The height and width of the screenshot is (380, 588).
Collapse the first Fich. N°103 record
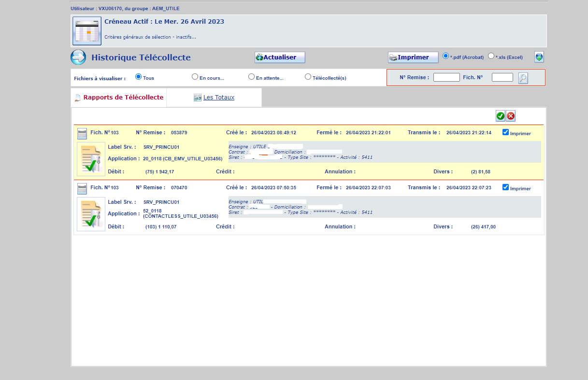[82, 133]
